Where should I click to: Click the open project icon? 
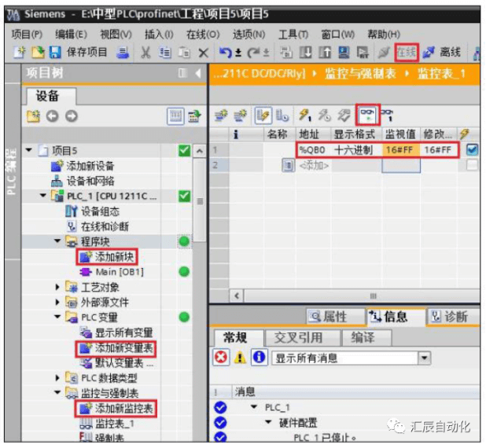coord(38,53)
